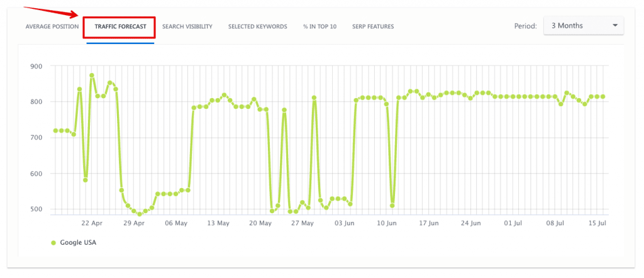644x278 pixels.
Task: Click the 15 Jul x-axis label
Action: (x=597, y=223)
